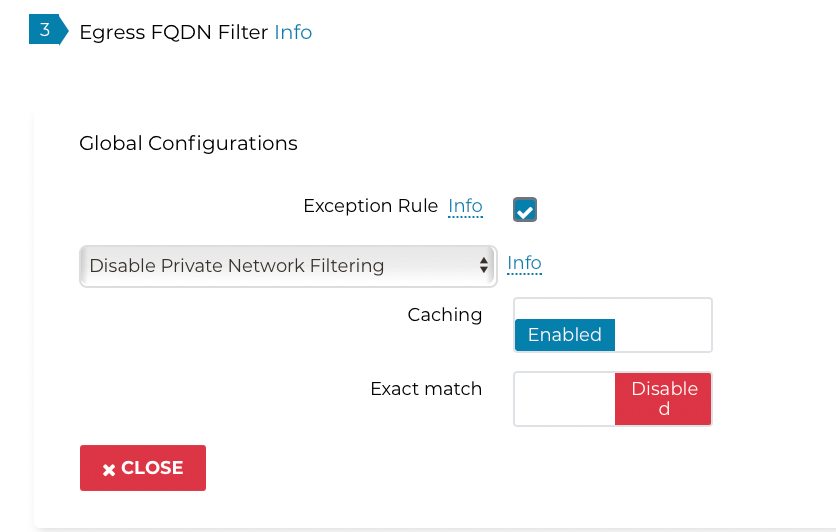Open Info link next to Egress FQDN Filter
Screen dimensions: 836x532
click(293, 32)
